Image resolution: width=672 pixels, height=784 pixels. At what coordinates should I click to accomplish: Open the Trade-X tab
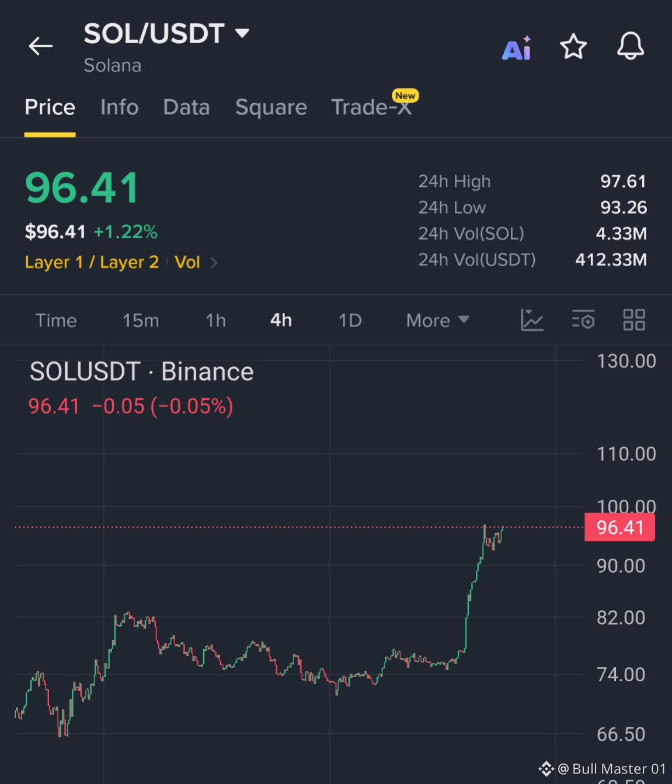pyautogui.click(x=371, y=107)
